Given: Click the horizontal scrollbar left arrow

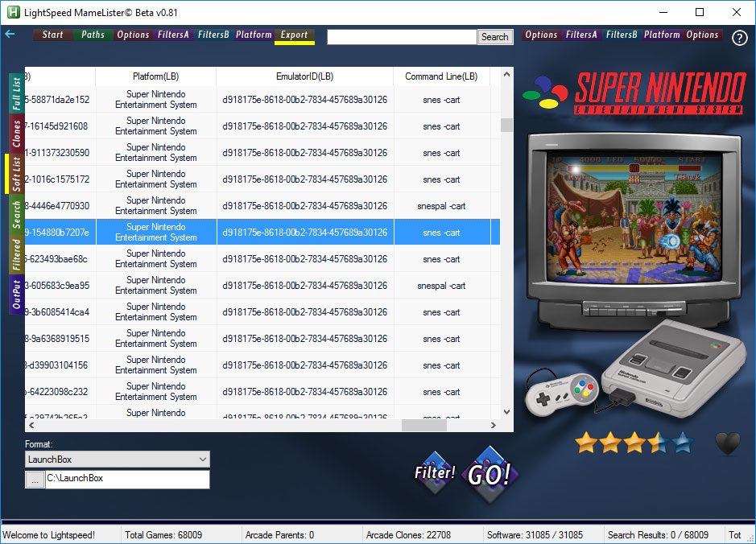Looking at the screenshot, I should point(31,425).
